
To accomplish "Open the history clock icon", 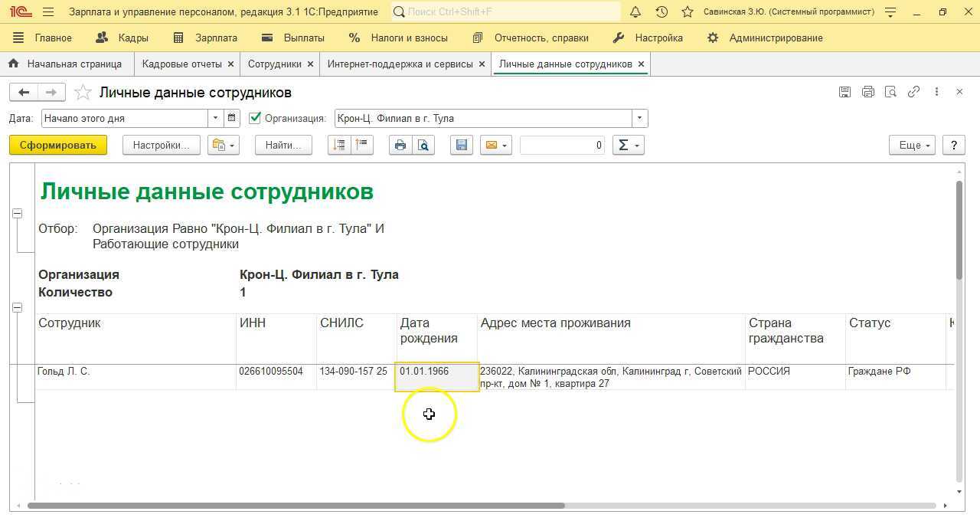I will (661, 12).
